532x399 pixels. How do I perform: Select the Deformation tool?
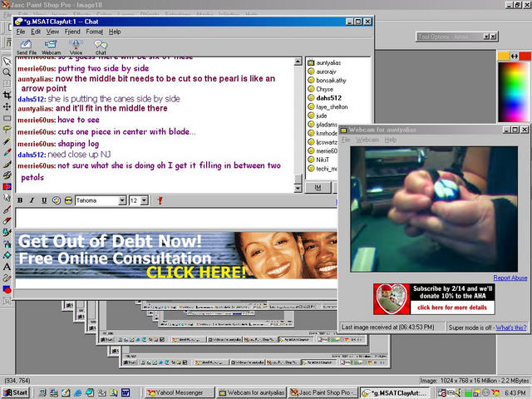coord(7,84)
